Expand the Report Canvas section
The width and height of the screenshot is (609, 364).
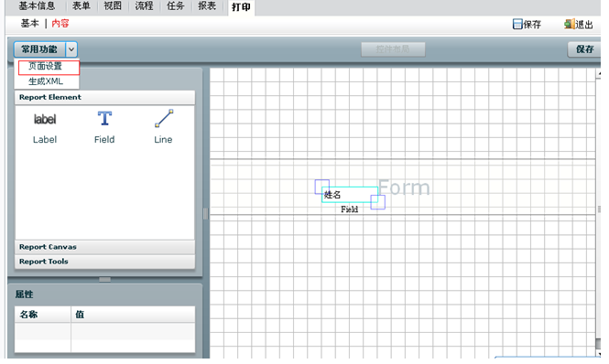105,247
